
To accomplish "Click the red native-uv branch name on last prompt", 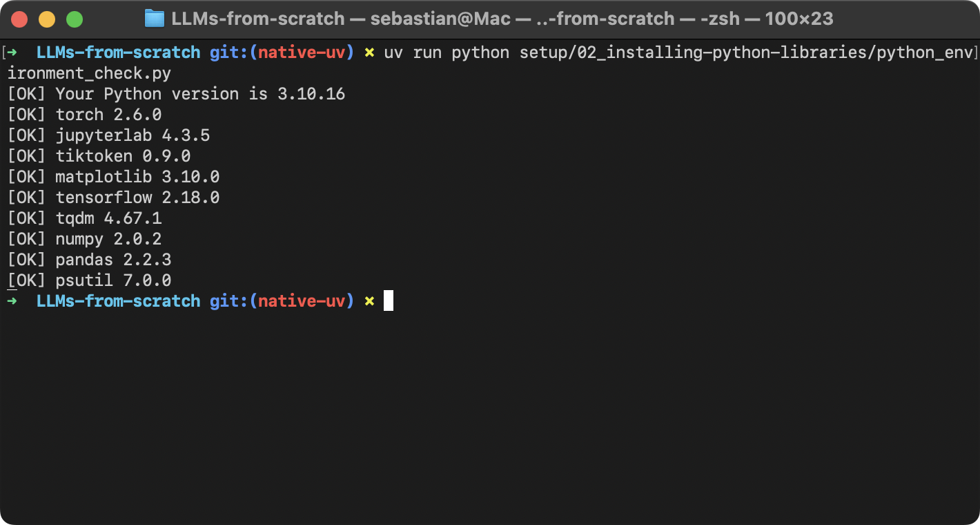I will (x=301, y=301).
